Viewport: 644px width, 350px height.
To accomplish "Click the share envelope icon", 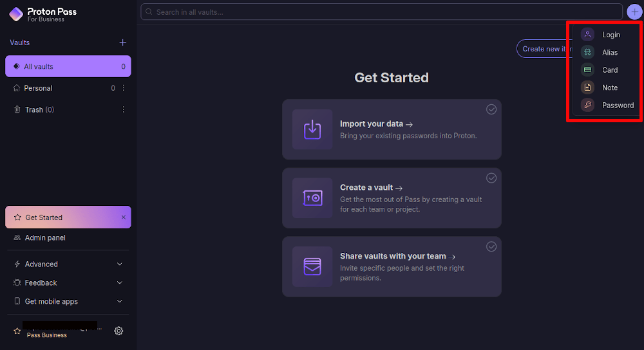I will click(x=312, y=266).
